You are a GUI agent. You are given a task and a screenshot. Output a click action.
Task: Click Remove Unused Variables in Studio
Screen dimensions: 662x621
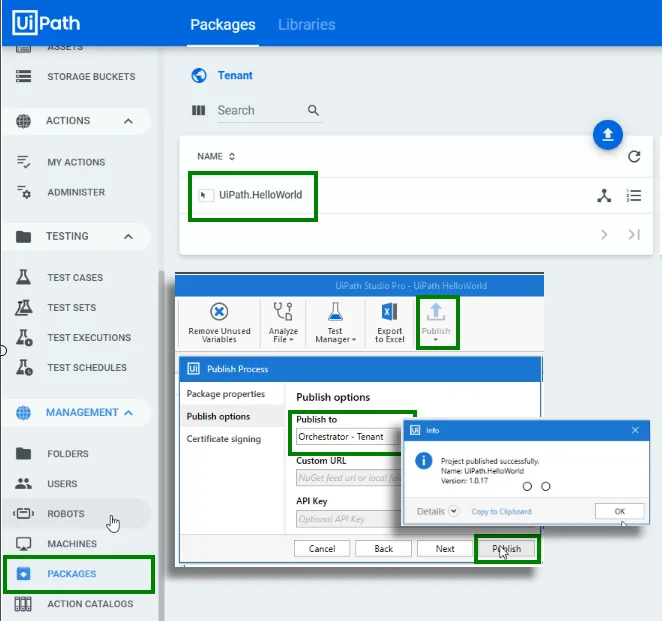(x=219, y=323)
